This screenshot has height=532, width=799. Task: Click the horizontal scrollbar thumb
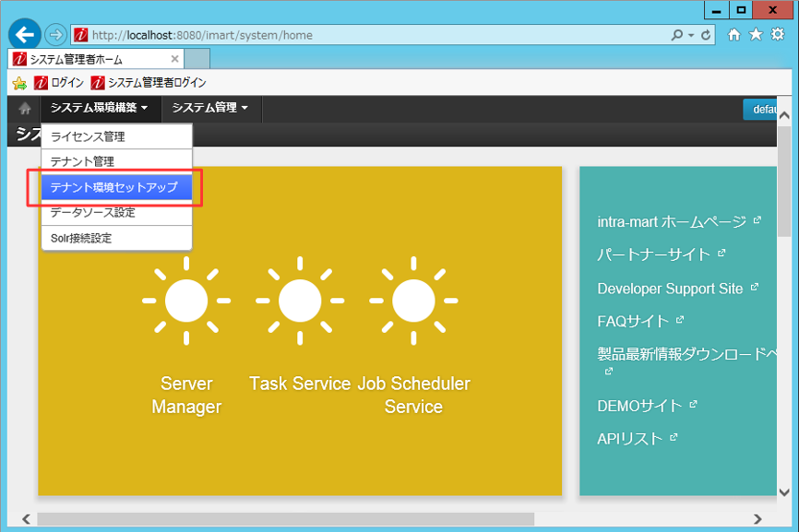click(285, 519)
